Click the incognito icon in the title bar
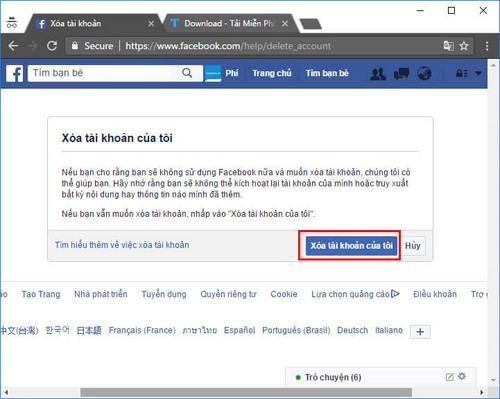This screenshot has width=500, height=399. tap(12, 22)
